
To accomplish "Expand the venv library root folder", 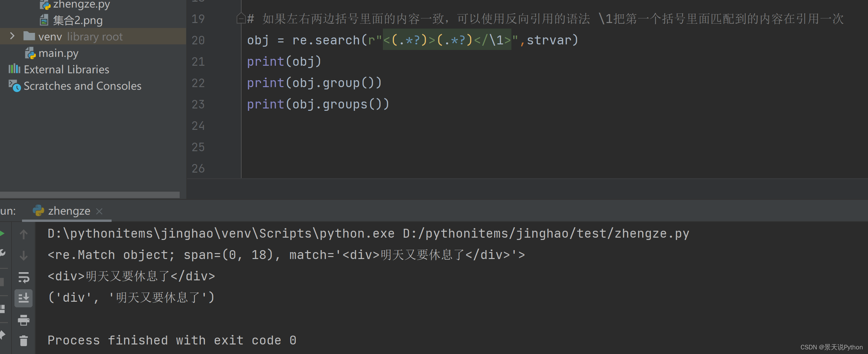I will coord(12,36).
